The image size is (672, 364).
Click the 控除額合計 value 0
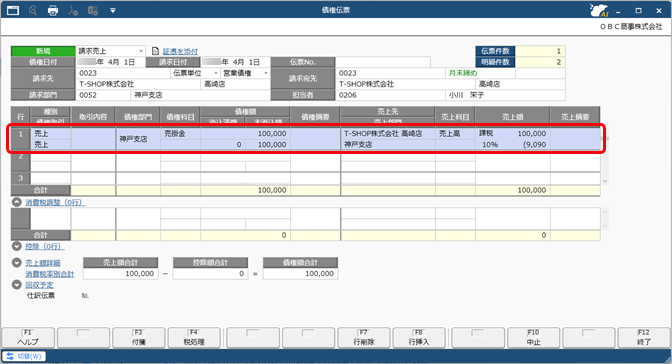tap(210, 274)
